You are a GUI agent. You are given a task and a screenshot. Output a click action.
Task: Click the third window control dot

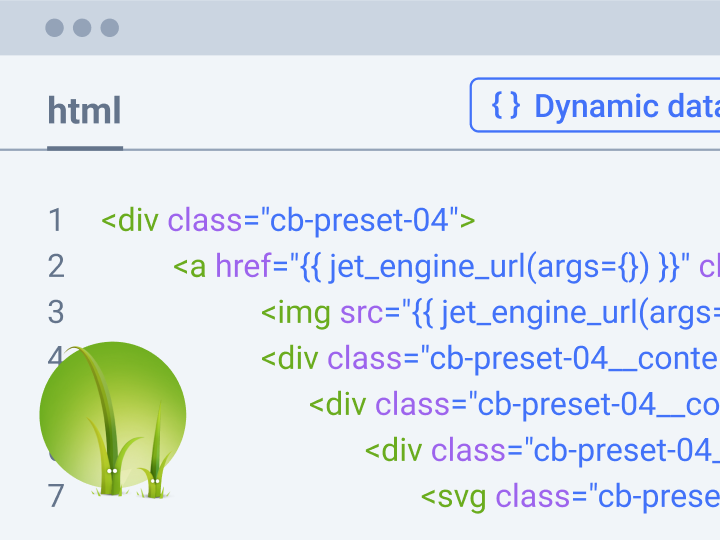click(x=110, y=28)
